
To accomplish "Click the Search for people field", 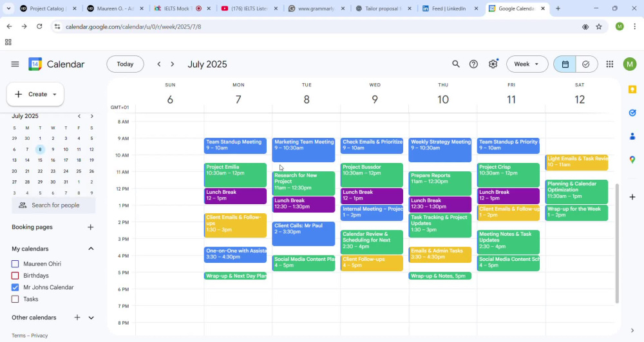I will click(53, 205).
